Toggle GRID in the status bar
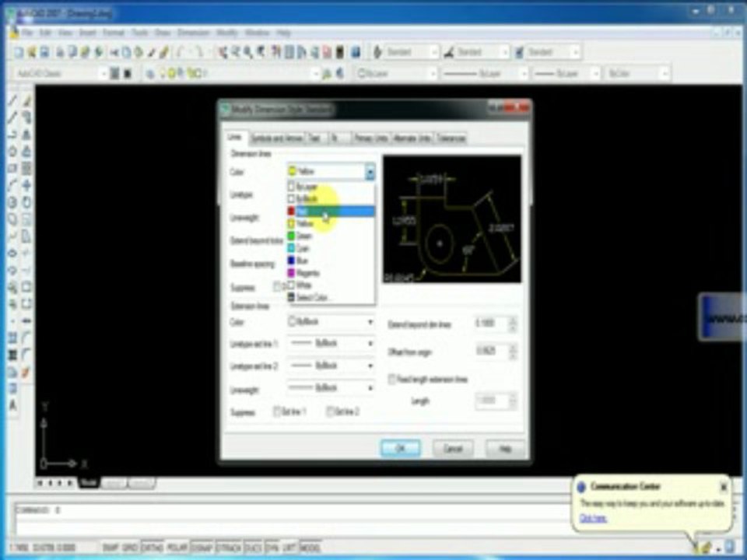The width and height of the screenshot is (747, 560). [x=130, y=548]
